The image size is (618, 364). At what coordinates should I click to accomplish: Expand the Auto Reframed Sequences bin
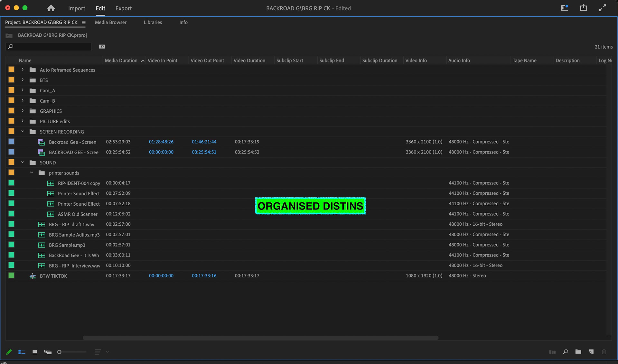point(23,70)
